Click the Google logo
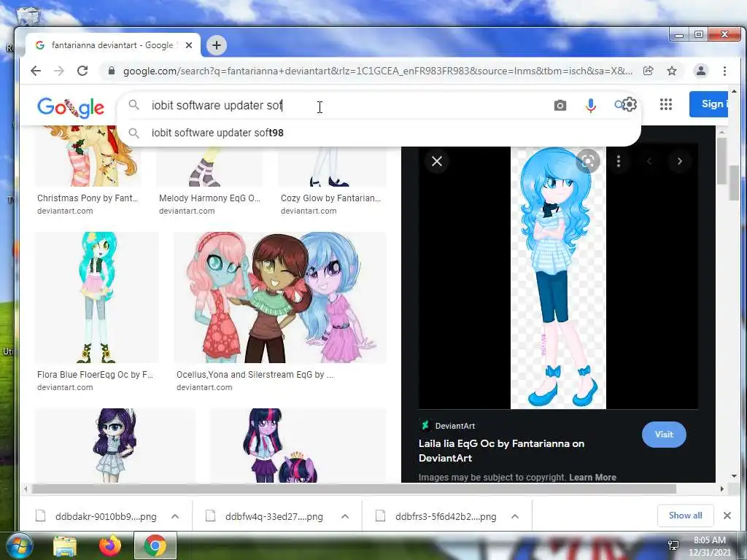The width and height of the screenshot is (747, 560). (x=71, y=107)
